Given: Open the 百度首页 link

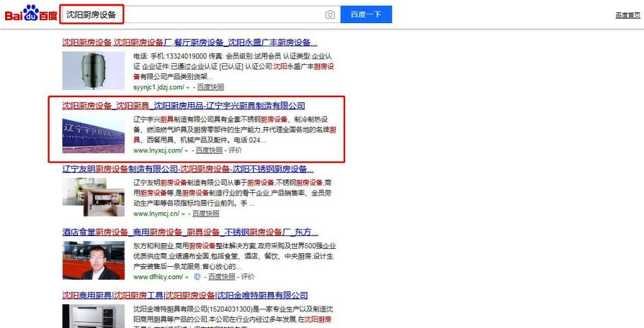Looking at the screenshot, I should (x=627, y=15).
